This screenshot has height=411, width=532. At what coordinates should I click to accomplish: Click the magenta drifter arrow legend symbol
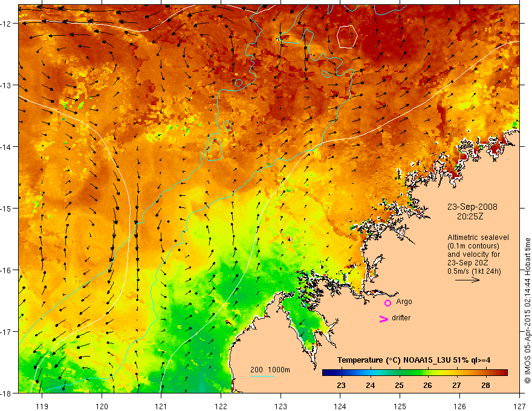tap(383, 319)
